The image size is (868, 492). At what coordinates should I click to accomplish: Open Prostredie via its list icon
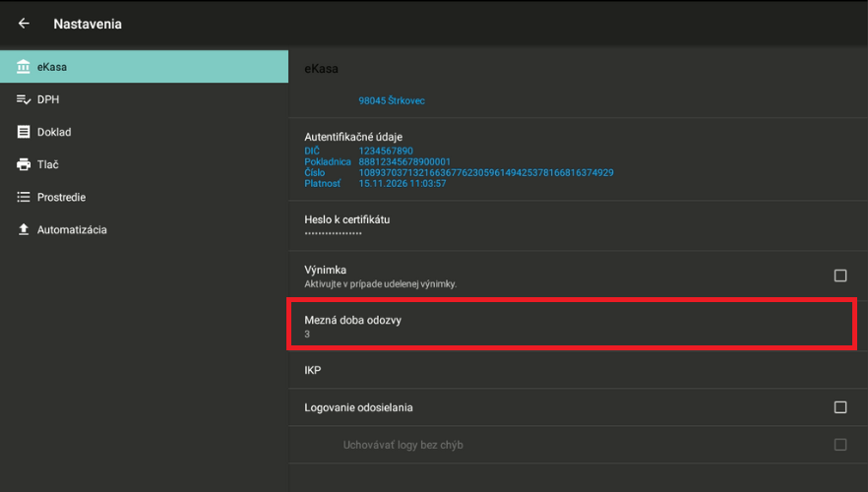[24, 197]
